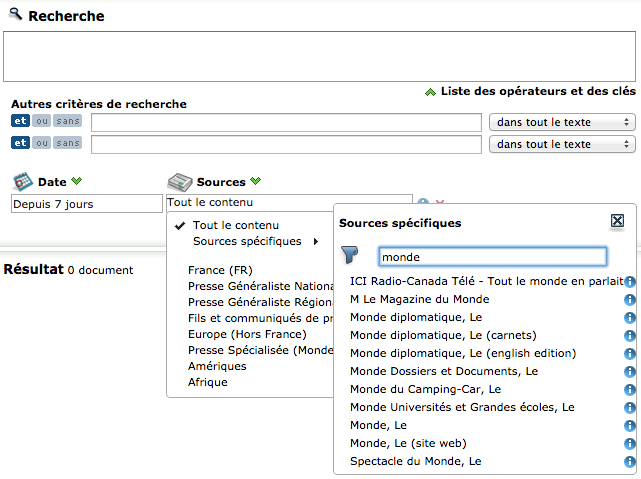Choose source 'Spectacle du Monde, Le'

(x=416, y=461)
